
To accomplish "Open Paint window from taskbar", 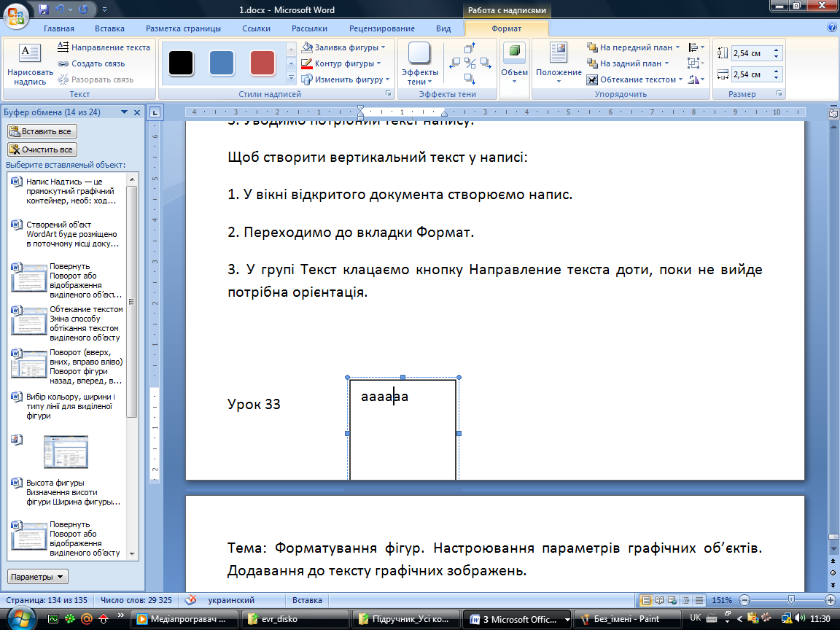I will (626, 619).
